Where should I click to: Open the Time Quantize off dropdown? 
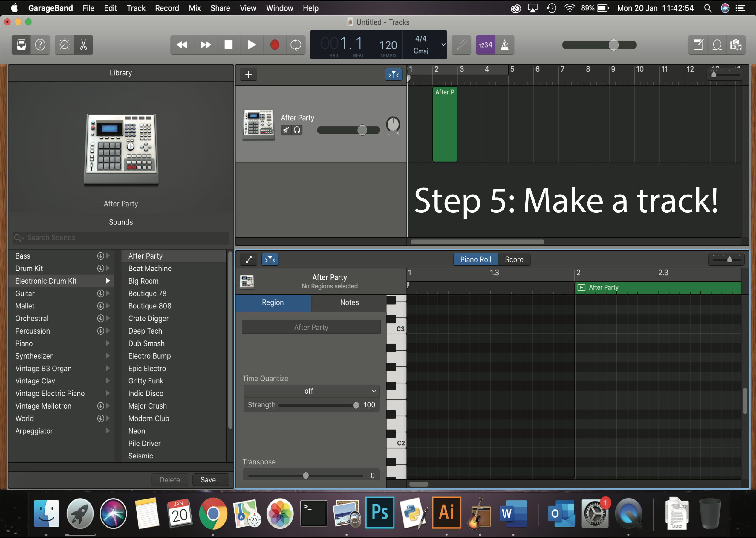tap(312, 391)
